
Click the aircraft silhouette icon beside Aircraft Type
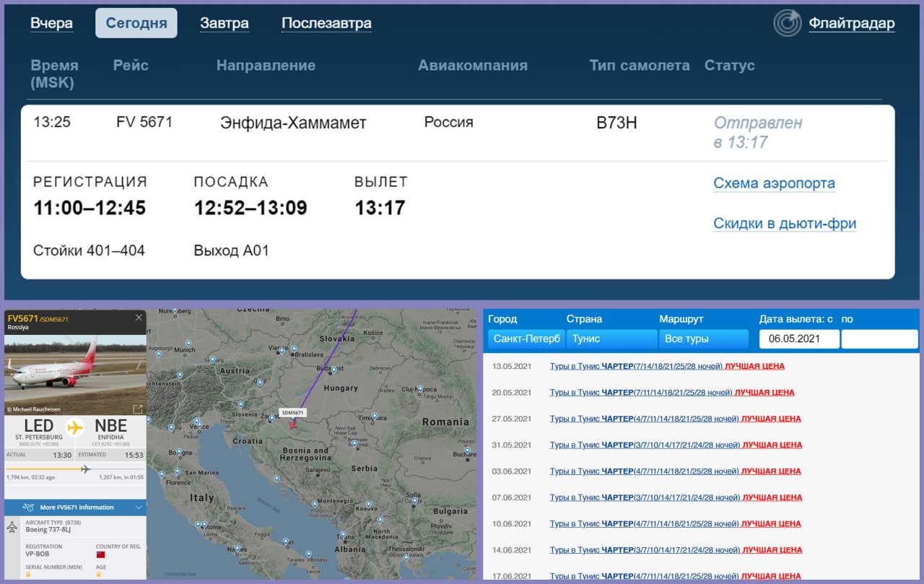(x=12, y=527)
